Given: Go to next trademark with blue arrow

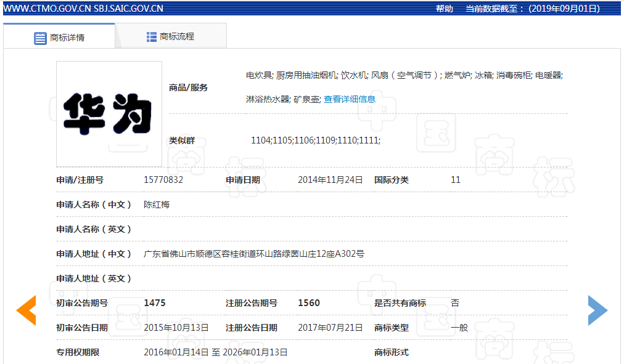Looking at the screenshot, I should (x=597, y=310).
